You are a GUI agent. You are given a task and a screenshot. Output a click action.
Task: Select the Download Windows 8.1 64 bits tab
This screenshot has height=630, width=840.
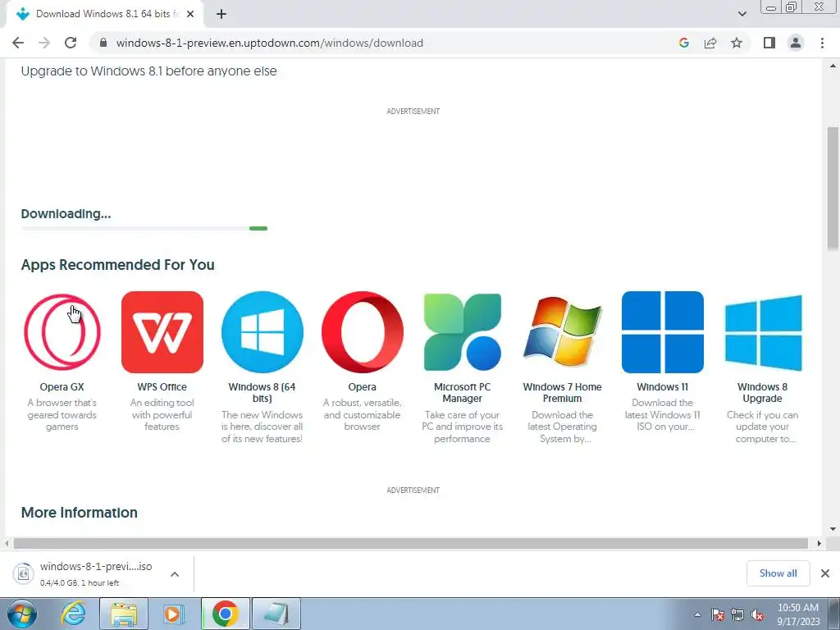tap(105, 14)
